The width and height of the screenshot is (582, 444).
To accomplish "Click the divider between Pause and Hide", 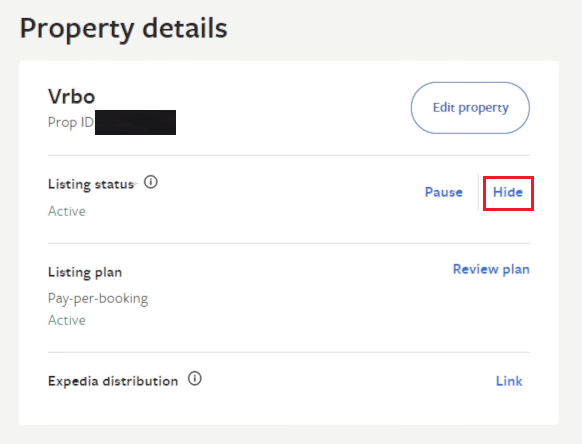I will (x=478, y=192).
